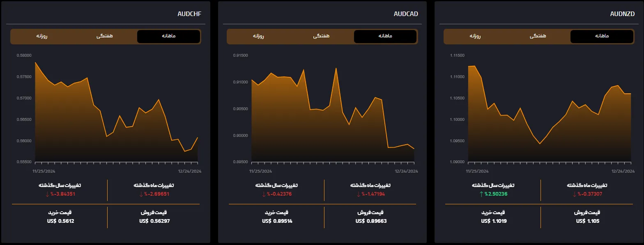Click the AUDNZD buy price US$ 1.1019
Image resolution: width=644 pixels, height=245 pixels.
[x=493, y=221]
